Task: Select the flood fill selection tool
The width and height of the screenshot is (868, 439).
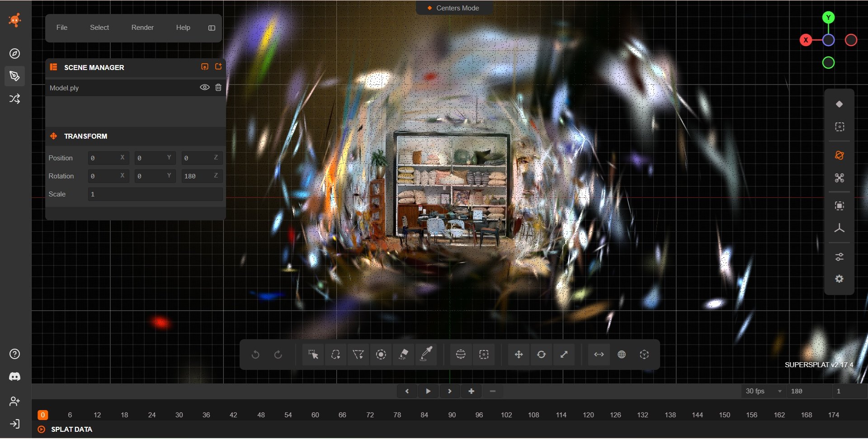Action: (x=403, y=355)
